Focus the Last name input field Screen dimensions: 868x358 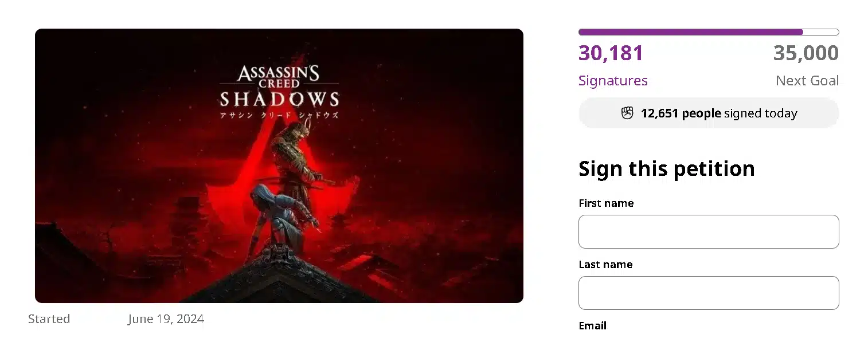pyautogui.click(x=709, y=293)
